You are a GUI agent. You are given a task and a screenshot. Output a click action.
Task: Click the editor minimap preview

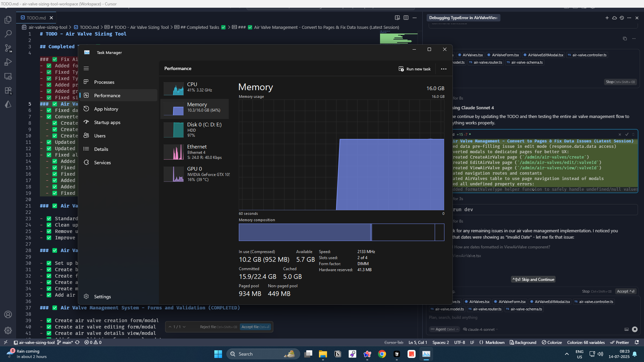[x=398, y=38]
